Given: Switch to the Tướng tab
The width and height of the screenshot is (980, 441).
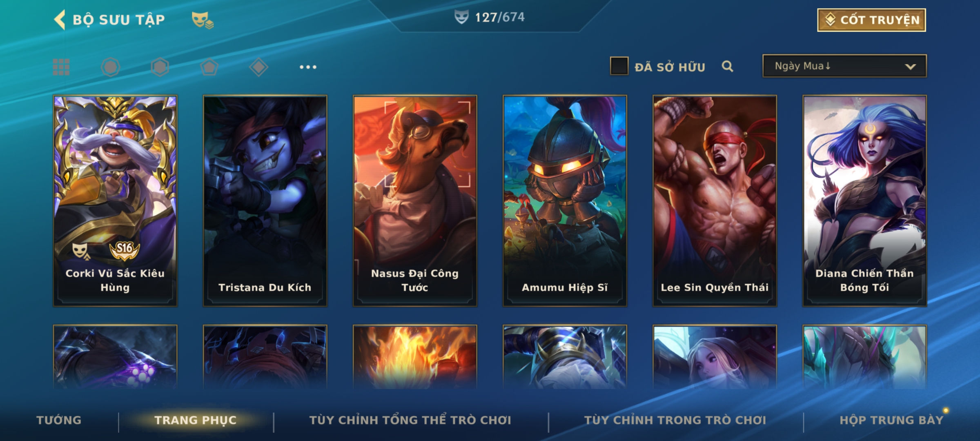Looking at the screenshot, I should tap(59, 420).
